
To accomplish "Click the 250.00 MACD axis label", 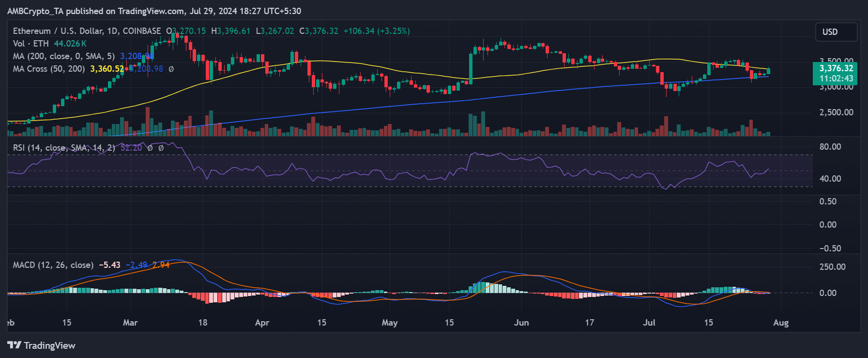I will click(833, 267).
